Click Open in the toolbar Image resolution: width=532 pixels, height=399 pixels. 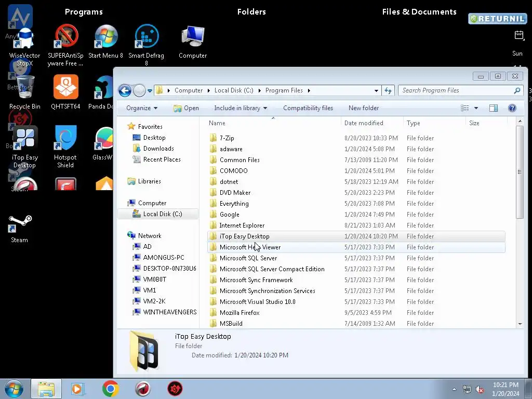186,108
